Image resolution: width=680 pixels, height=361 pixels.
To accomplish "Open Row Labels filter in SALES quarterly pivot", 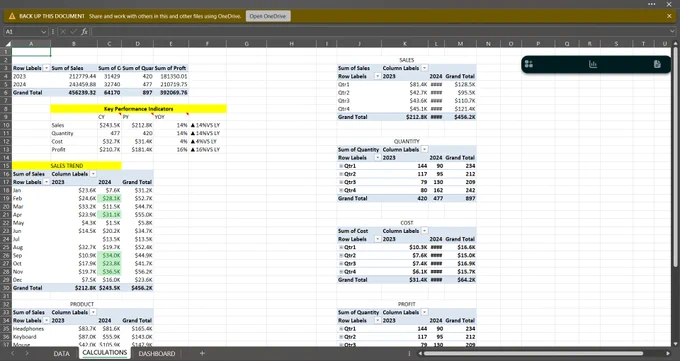I will [x=377, y=76].
